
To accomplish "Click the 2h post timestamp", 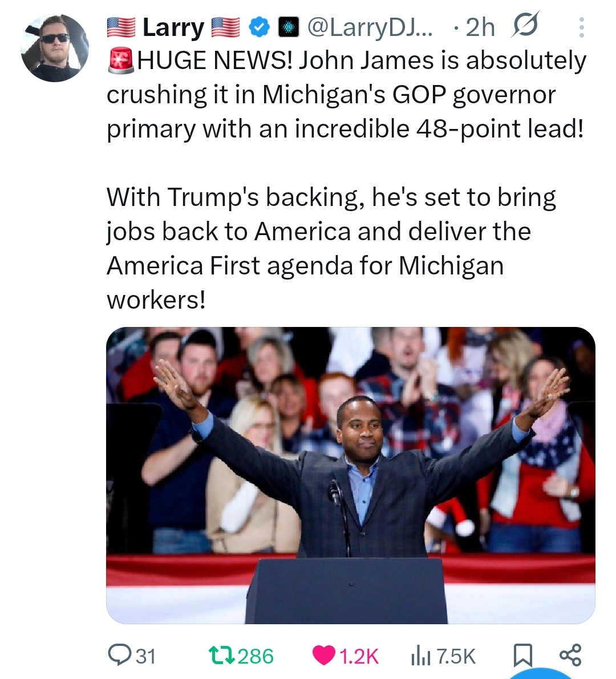I will click(x=480, y=27).
